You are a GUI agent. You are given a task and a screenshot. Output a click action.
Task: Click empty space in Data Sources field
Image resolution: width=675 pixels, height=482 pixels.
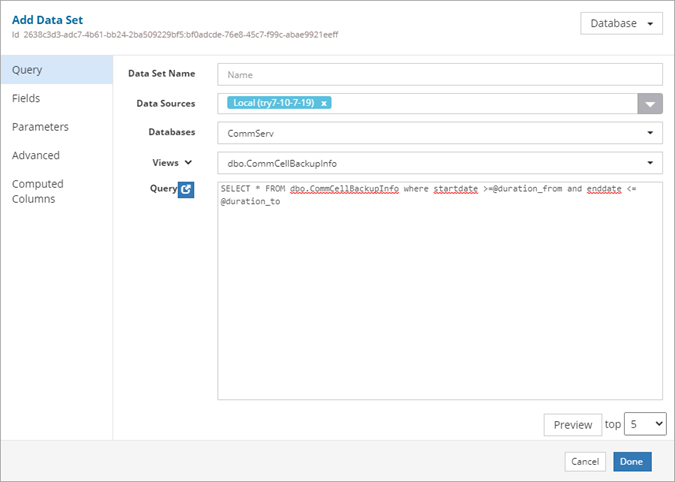(480, 103)
